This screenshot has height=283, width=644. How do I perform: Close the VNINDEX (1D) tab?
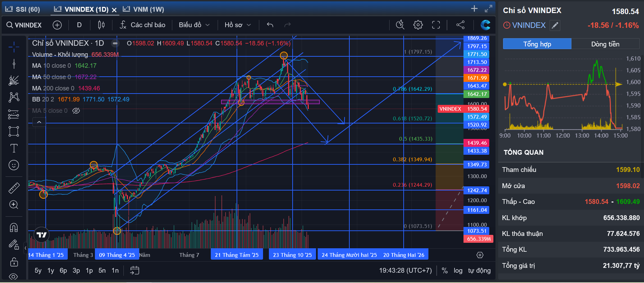pyautogui.click(x=114, y=10)
